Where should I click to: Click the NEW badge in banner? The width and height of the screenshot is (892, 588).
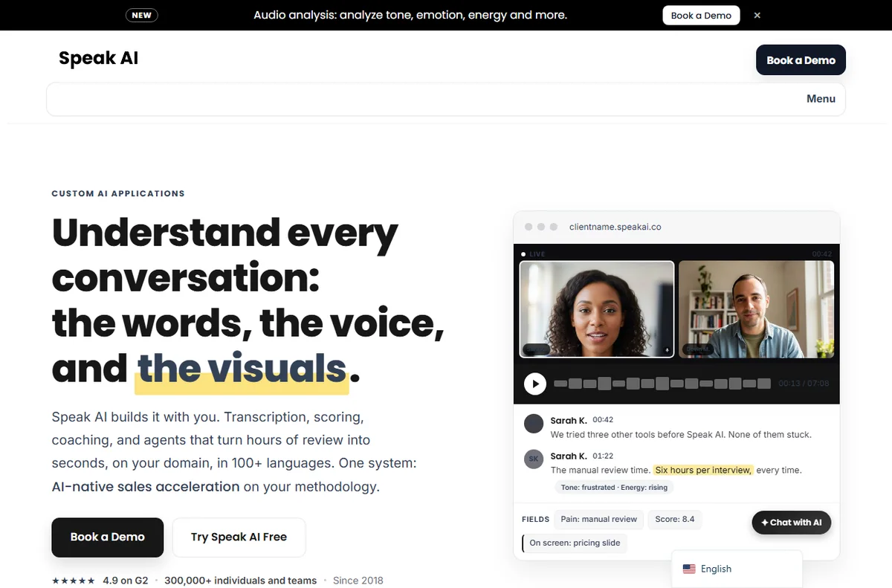click(141, 15)
